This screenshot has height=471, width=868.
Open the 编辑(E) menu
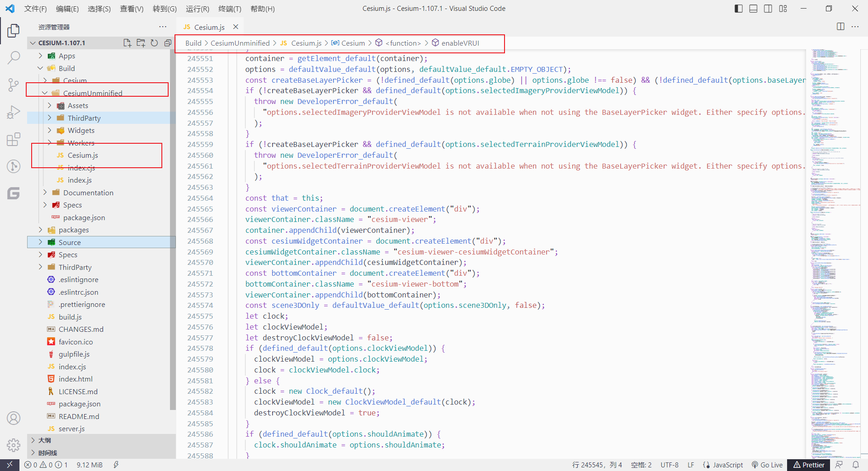point(67,9)
